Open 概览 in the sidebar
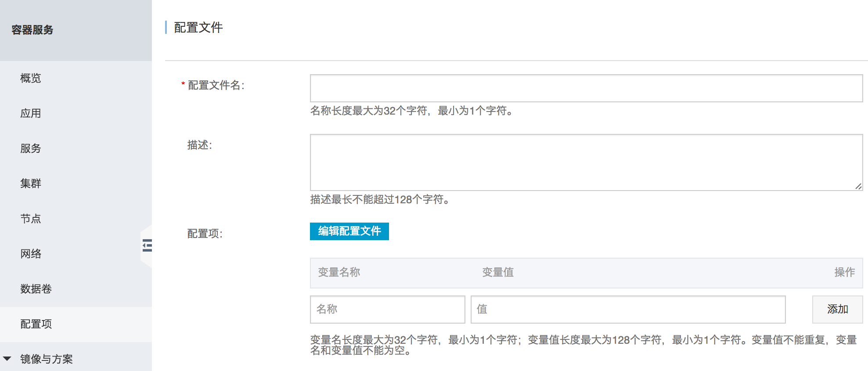The width and height of the screenshot is (868, 371). pos(31,78)
